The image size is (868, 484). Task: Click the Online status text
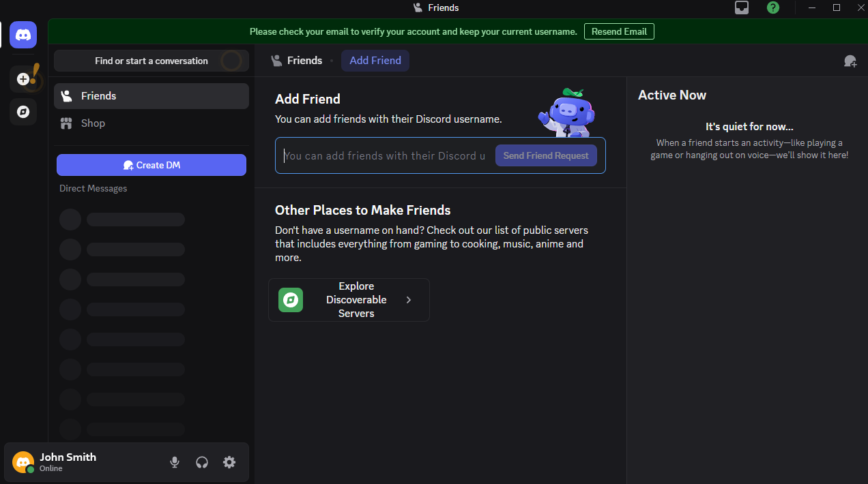[51, 469]
